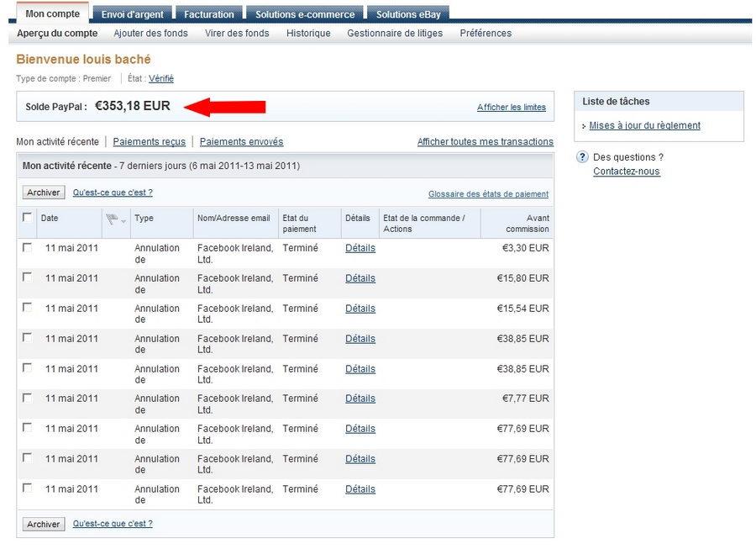
Task: Check the select-all transactions checkbox
Action: pyautogui.click(x=26, y=218)
